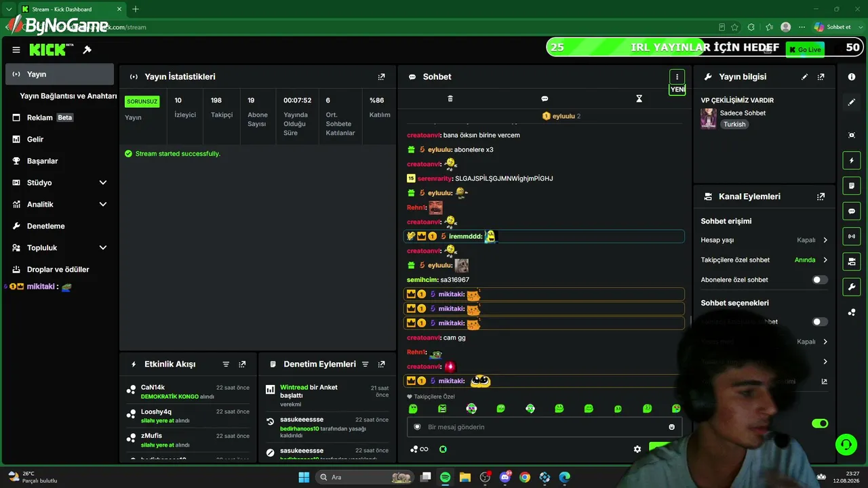Click the broadcast signal icon in the right sidebar
Image resolution: width=868 pixels, height=488 pixels.
(852, 237)
